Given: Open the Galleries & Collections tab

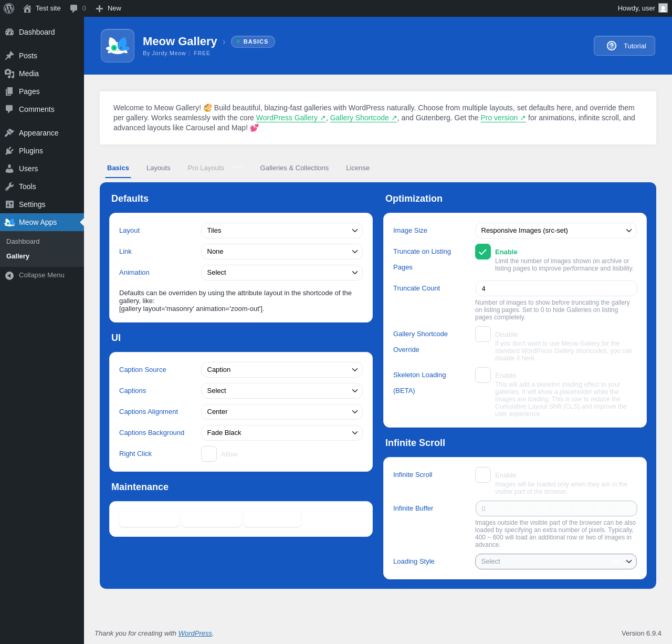Looking at the screenshot, I should pos(295,168).
